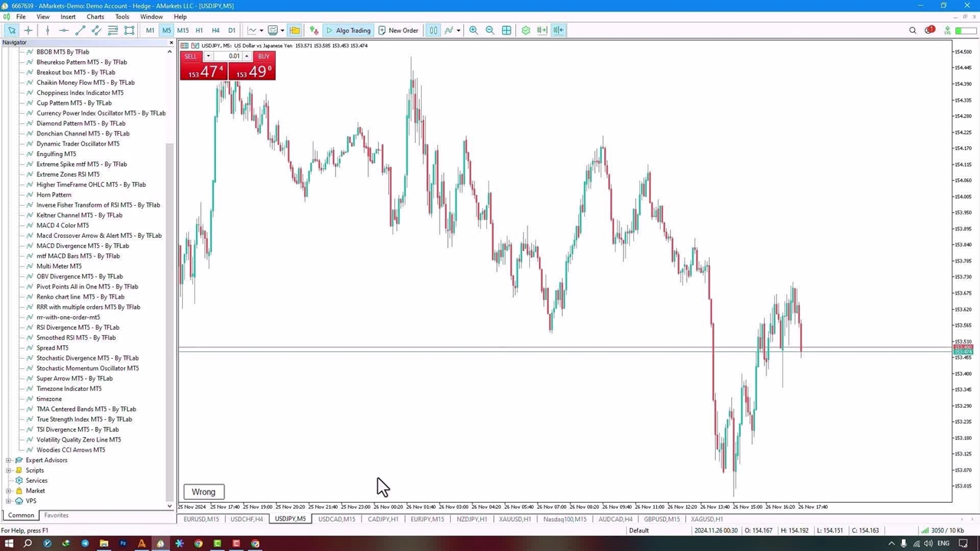Screen dimensions: 980x551
Task: Open the Charts menu
Action: pos(95,17)
